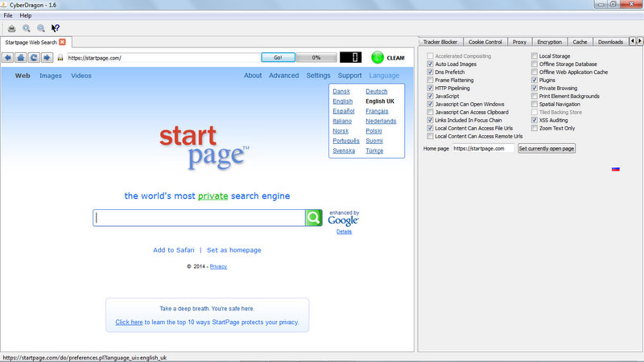Click the 0% page load progress bar
The height and width of the screenshot is (362, 644).
316,57
